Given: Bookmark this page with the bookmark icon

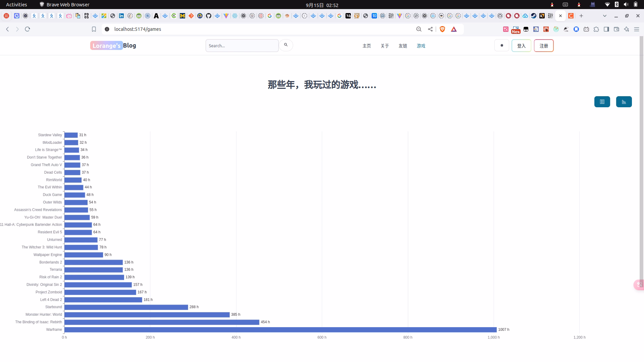Looking at the screenshot, I should (94, 29).
